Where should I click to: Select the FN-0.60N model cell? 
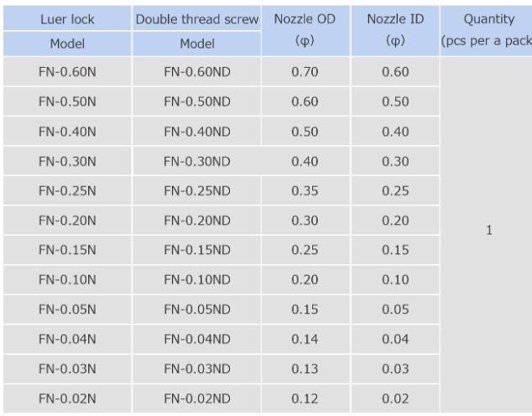coord(67,71)
